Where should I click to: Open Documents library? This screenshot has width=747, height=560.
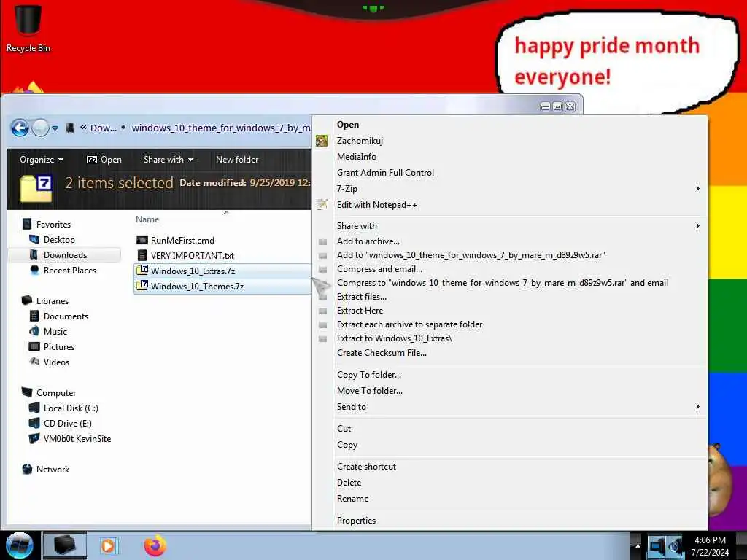click(66, 316)
